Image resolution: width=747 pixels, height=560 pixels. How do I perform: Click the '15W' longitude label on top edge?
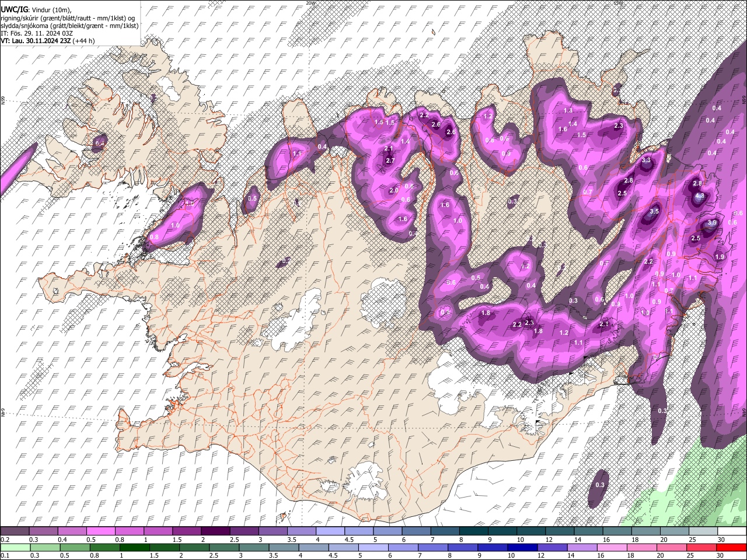click(x=618, y=3)
